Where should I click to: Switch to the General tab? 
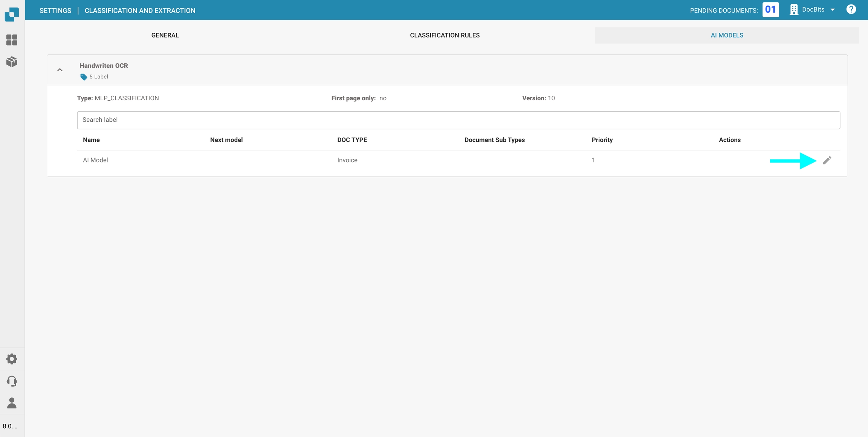165,35
